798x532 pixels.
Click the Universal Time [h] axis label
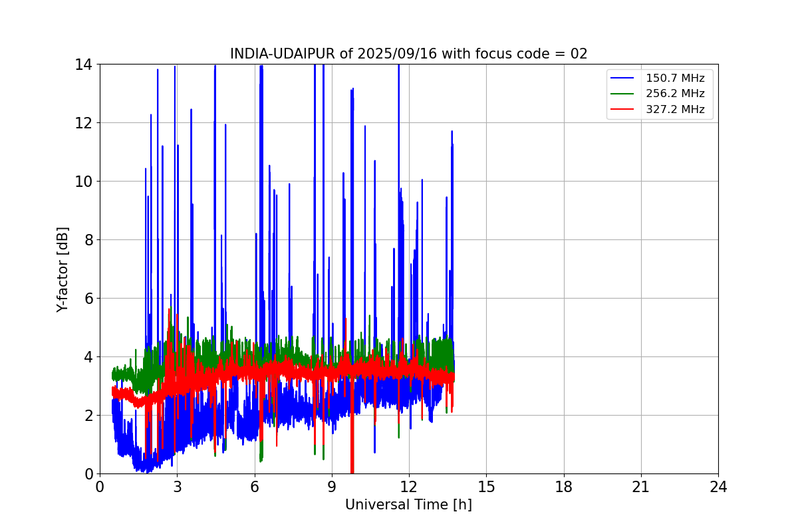coord(408,505)
